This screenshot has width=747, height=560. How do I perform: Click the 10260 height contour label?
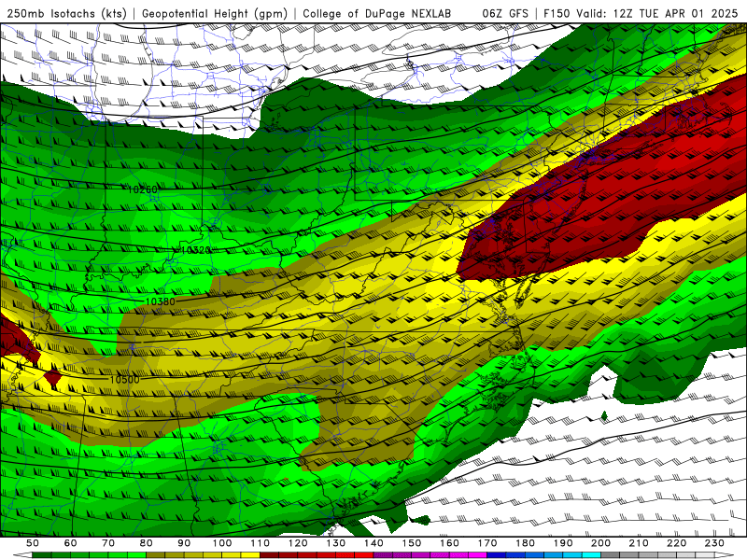(x=143, y=189)
